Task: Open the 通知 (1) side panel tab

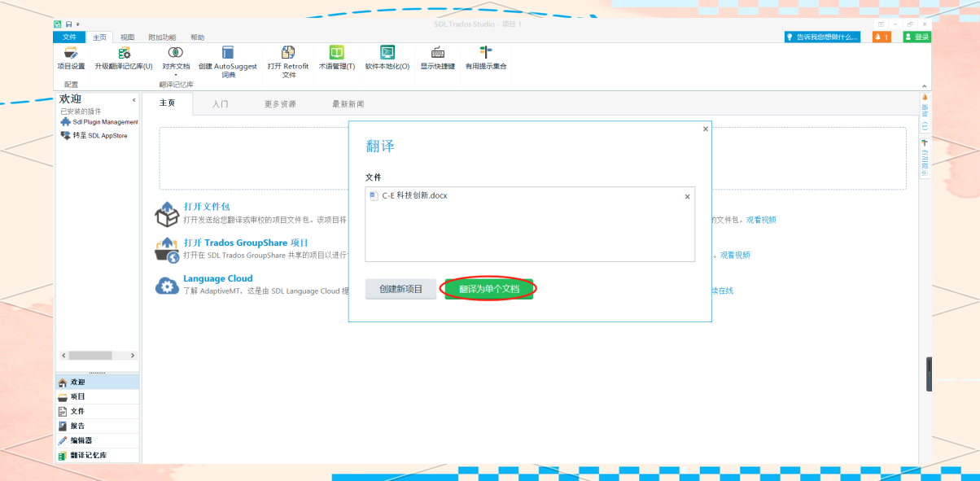Action: pos(925,112)
